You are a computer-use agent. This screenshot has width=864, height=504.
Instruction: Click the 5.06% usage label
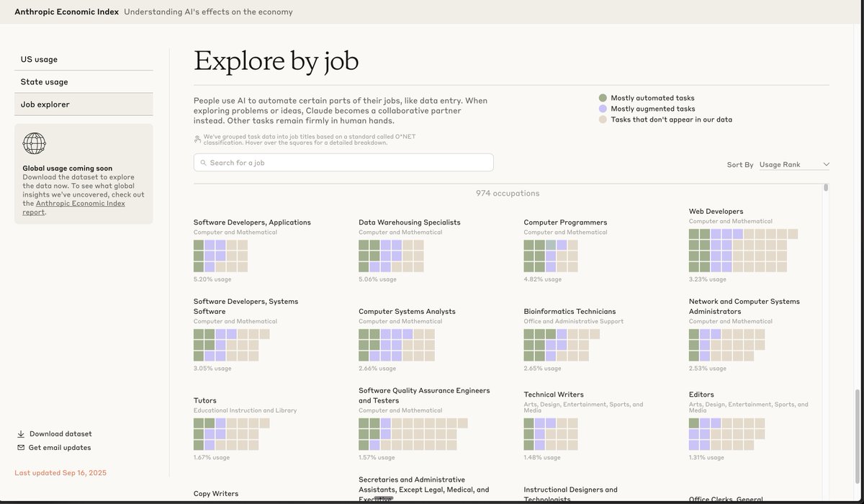pyautogui.click(x=377, y=279)
